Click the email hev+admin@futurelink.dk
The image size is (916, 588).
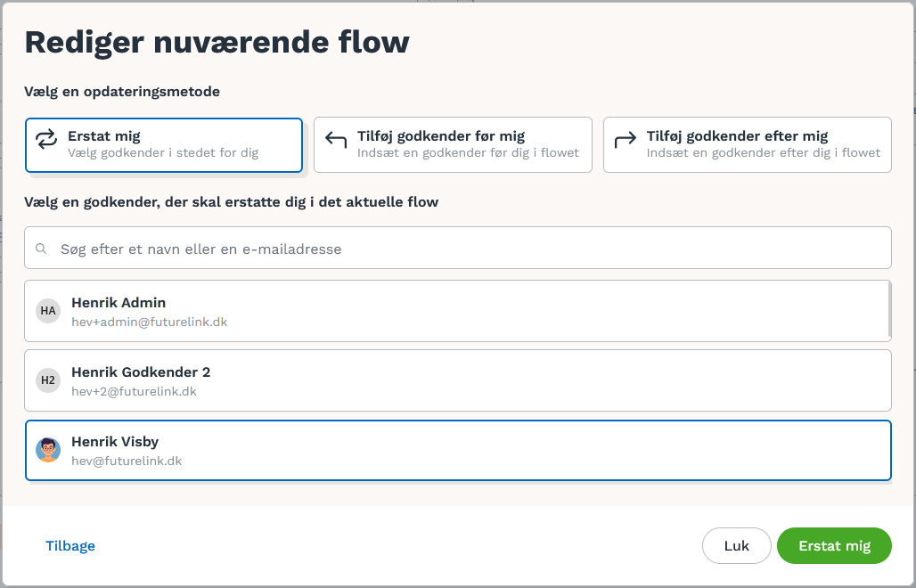click(x=150, y=322)
